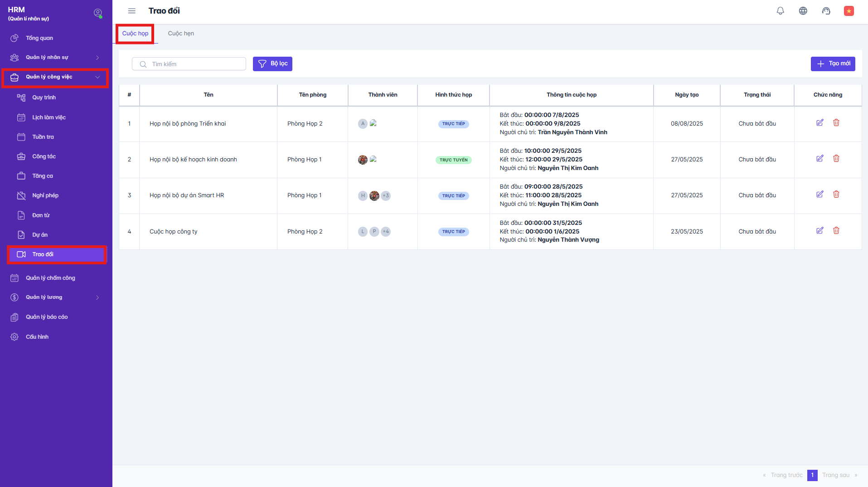Edit the 'Họp nội bộ phòng Triển khai' meeting
This screenshot has height=487, width=868.
(x=820, y=123)
